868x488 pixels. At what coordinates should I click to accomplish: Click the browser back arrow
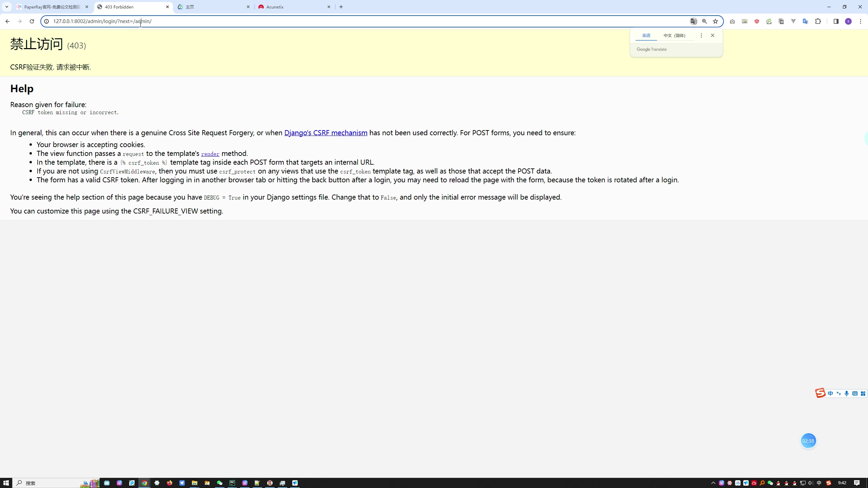coord(7,21)
